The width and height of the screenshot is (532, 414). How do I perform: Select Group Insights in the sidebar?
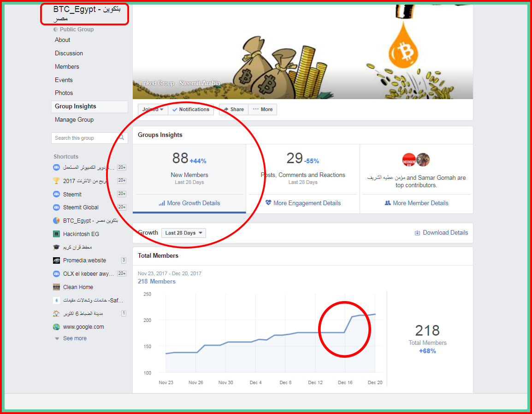point(89,106)
